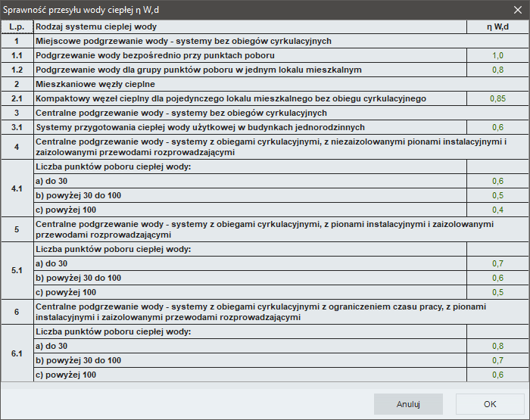Select value 0,85 for row 2.1
530x420 pixels.
tap(497, 98)
